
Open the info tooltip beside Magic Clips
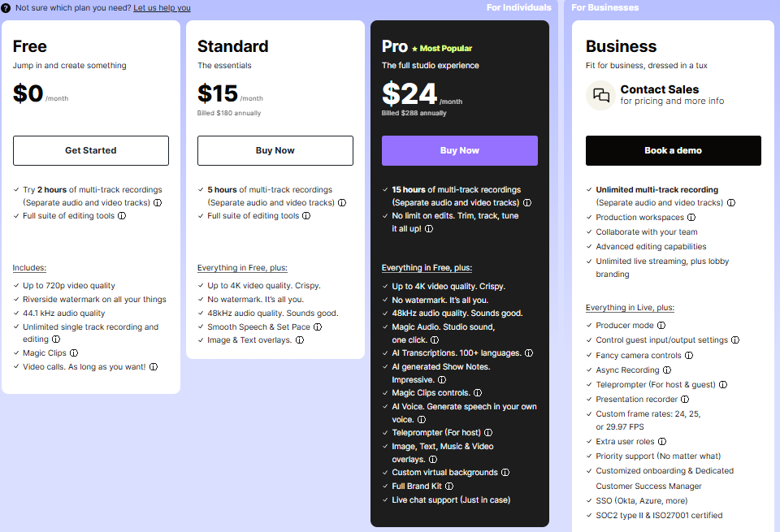74,353
